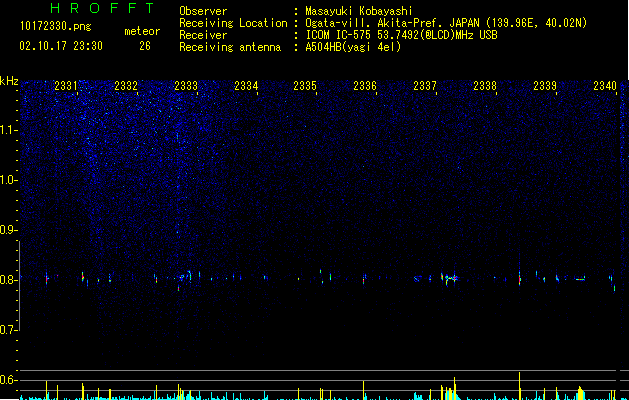Viewport: 629px width, 400px height.
Task: Click the observer name Masayuki Kobayashi
Action: 359,11
